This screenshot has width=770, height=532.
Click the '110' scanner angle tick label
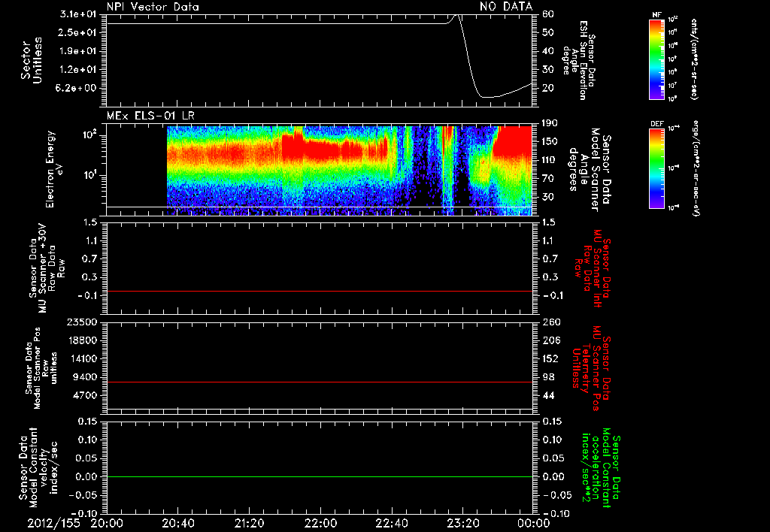click(x=550, y=160)
